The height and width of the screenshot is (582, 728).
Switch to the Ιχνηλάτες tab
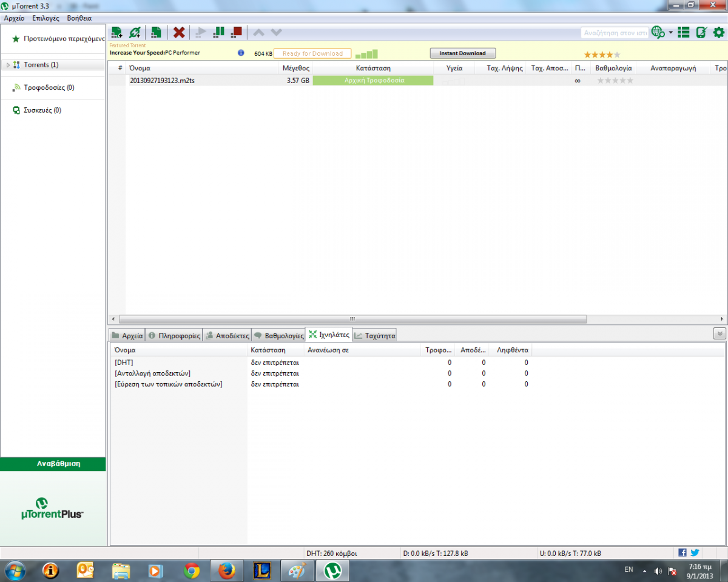pyautogui.click(x=329, y=334)
